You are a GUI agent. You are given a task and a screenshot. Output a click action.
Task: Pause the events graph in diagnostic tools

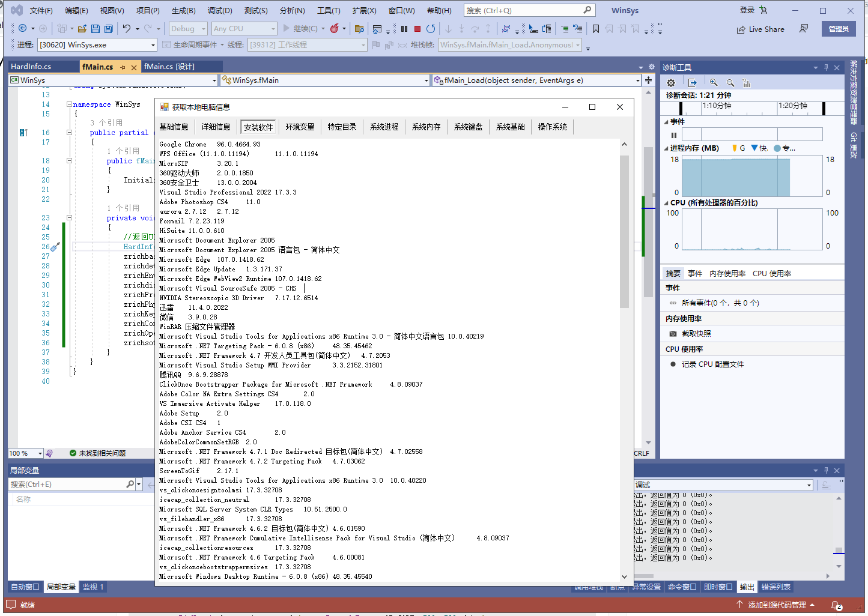pos(674,135)
